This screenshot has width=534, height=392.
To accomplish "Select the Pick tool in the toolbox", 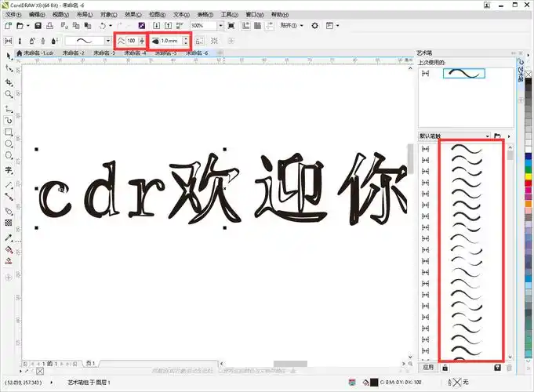I will pos(9,56).
